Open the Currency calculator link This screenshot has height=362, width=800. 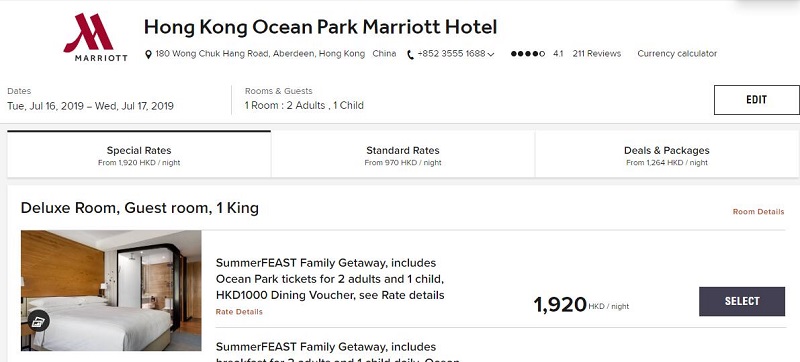[x=677, y=54]
